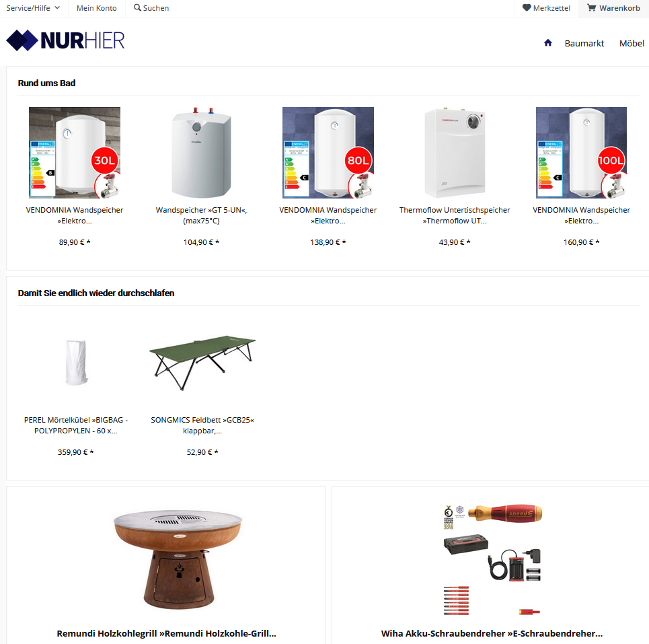Open the 80L VENDOMNIA Wandspeicher image

pos(328,152)
